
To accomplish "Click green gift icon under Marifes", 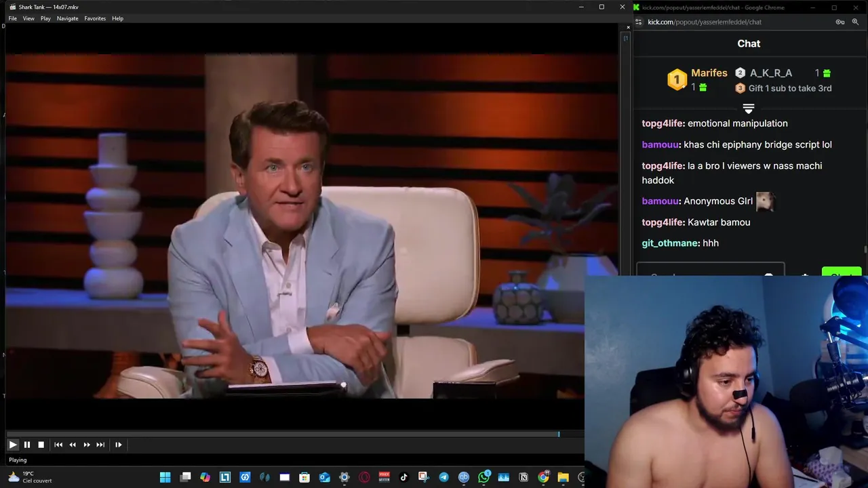I will tap(703, 87).
